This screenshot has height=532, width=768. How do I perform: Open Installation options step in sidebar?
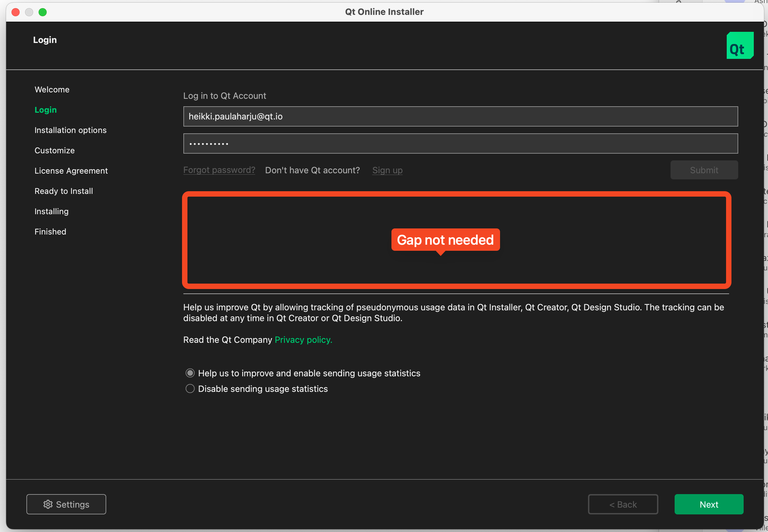(70, 130)
